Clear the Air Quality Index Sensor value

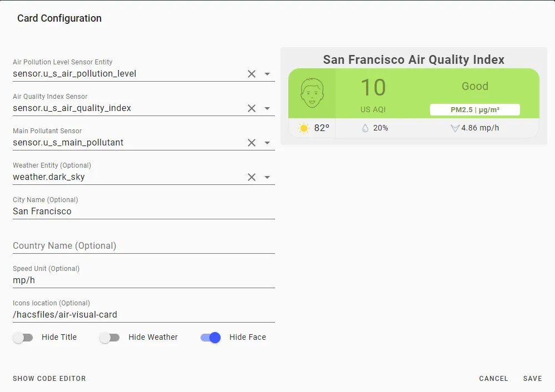[251, 108]
